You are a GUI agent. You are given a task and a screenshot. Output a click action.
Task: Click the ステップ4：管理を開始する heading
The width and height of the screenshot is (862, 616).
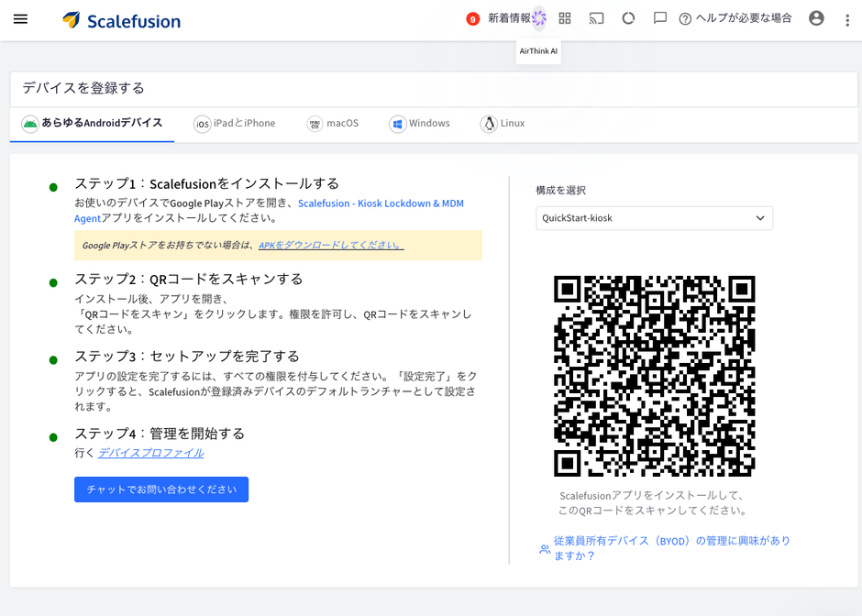point(160,434)
